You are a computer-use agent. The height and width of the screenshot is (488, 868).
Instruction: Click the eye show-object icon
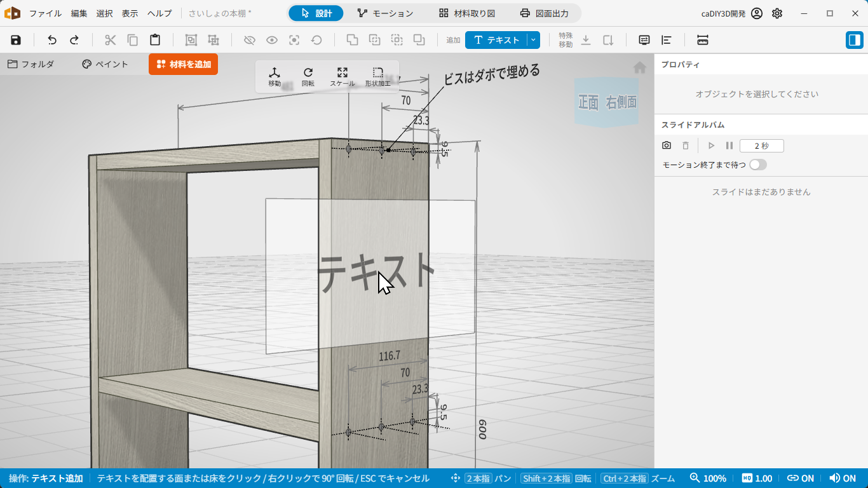pos(272,40)
